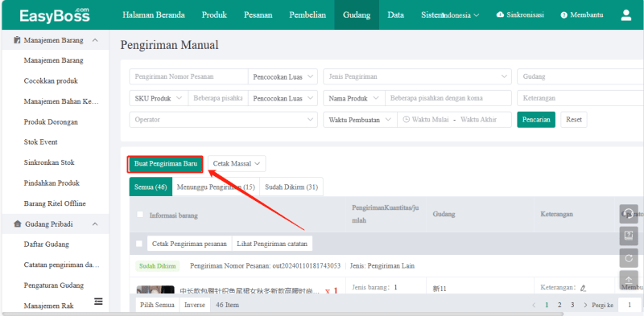Image resolution: width=644 pixels, height=316 pixels.
Task: Focus the Pengiriman Nomor Pesanan input
Action: pos(188,76)
